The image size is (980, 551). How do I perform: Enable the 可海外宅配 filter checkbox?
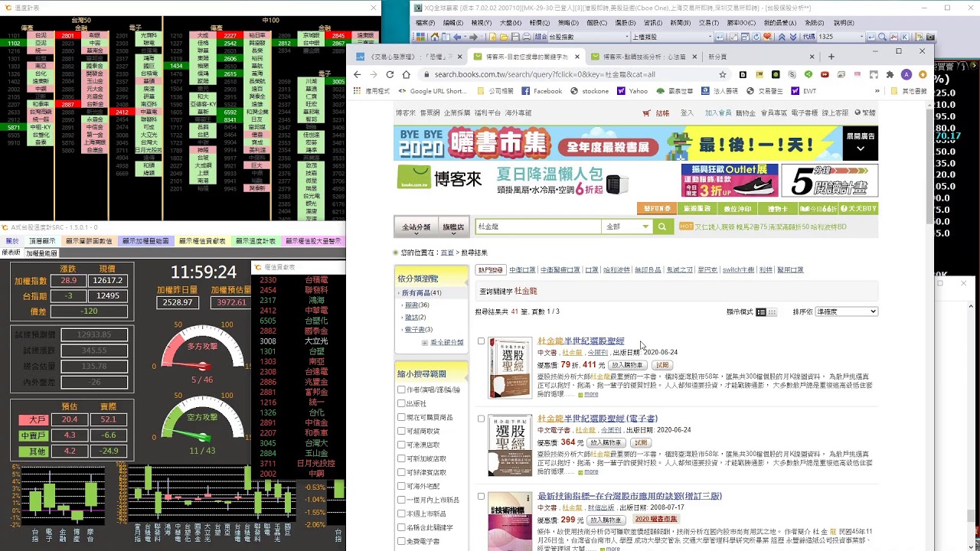[x=401, y=486]
